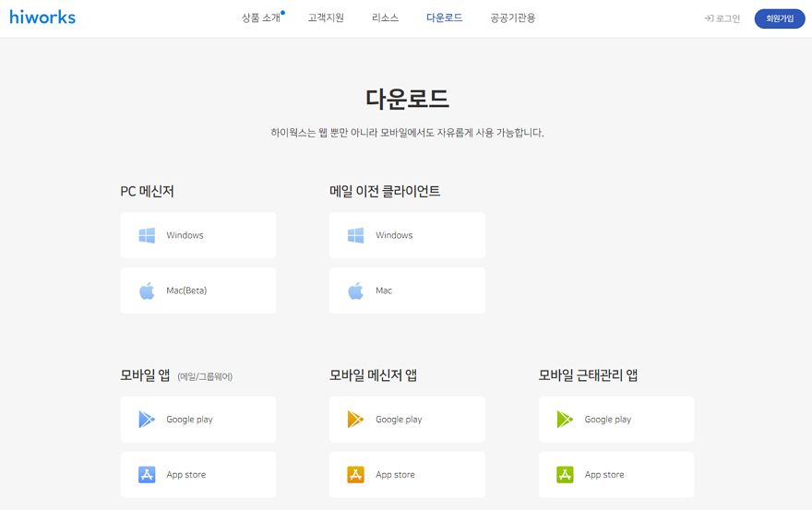Image resolution: width=812 pixels, height=510 pixels.
Task: Select the 다운로드 menu item
Action: pyautogui.click(x=445, y=18)
